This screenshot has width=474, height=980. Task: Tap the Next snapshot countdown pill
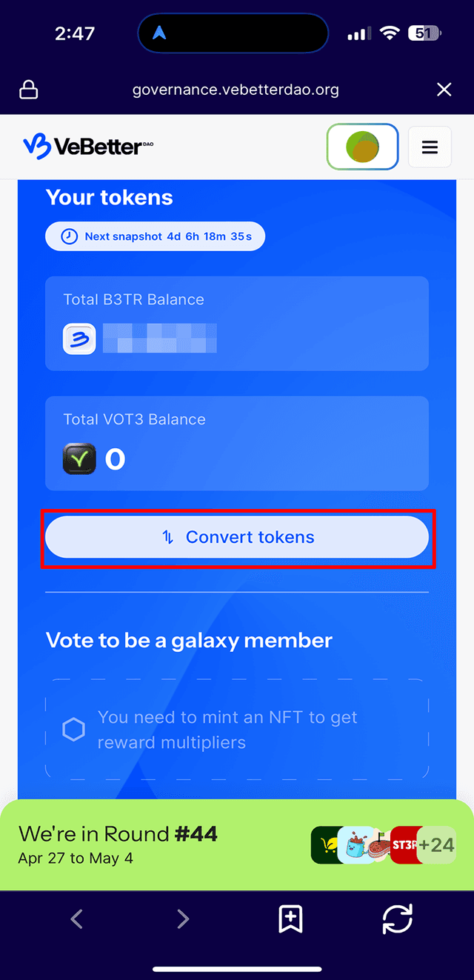155,237
